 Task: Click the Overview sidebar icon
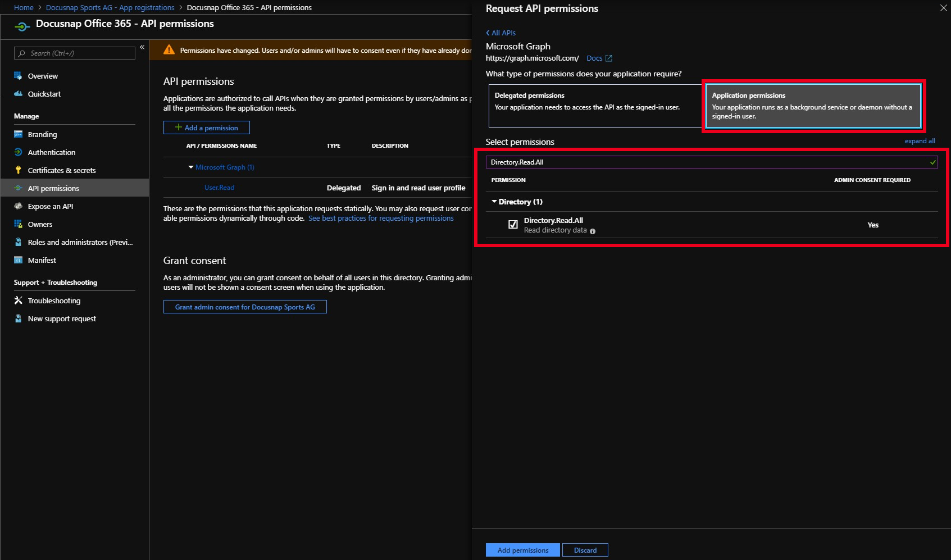(x=18, y=76)
